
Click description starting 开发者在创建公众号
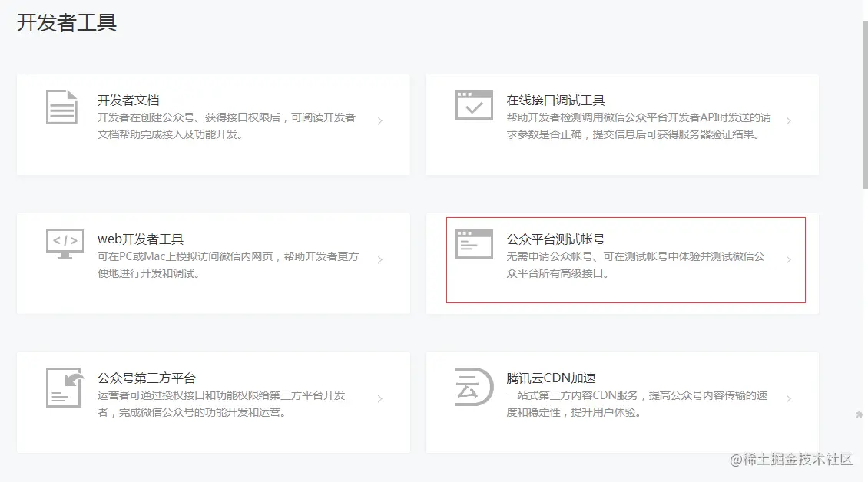[227, 126]
